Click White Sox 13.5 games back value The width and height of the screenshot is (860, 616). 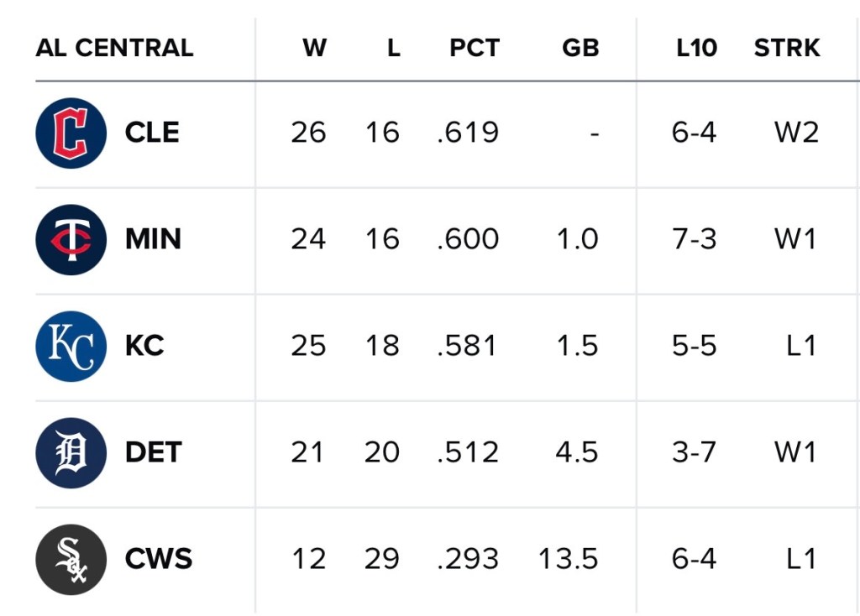pos(568,559)
